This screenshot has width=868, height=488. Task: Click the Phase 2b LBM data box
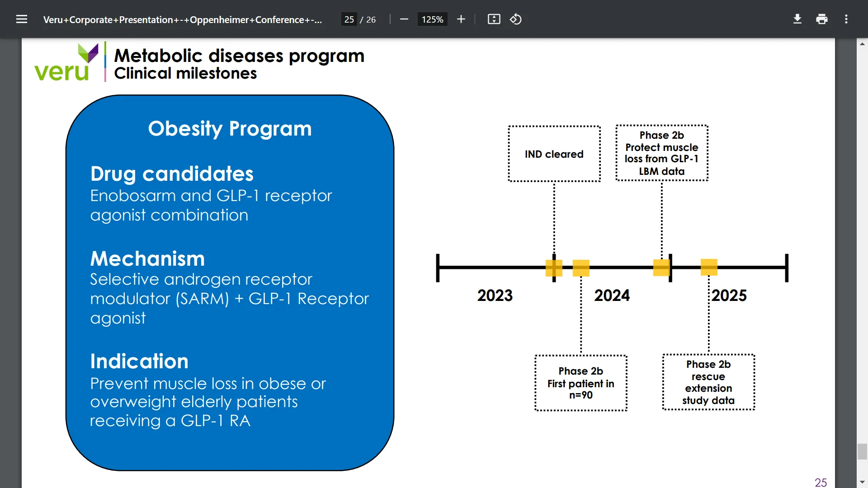[x=662, y=153]
